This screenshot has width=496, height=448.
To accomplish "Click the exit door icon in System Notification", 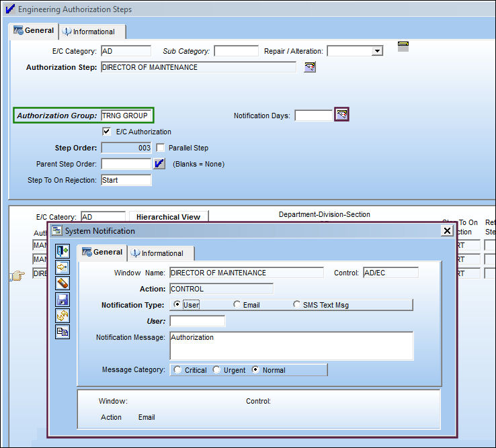I will 63,251.
